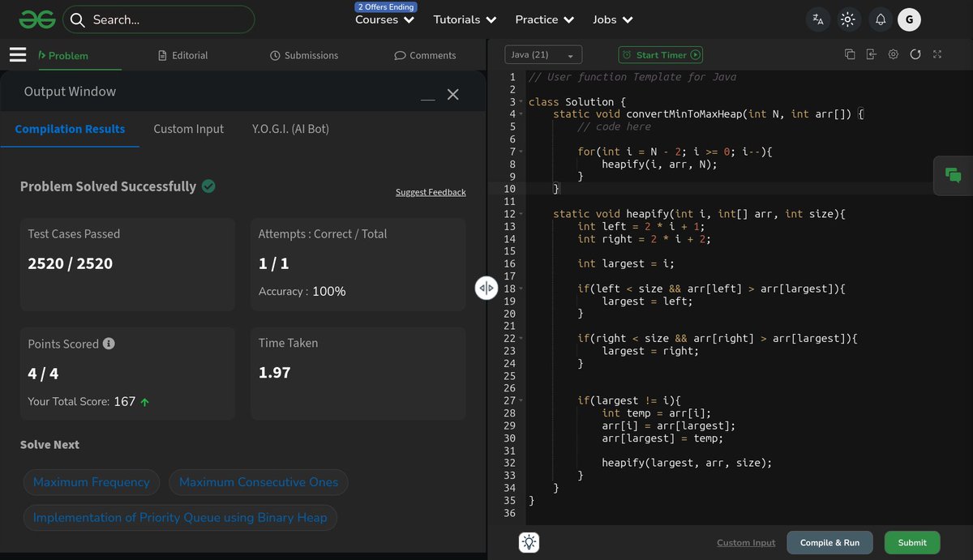Select the Compilation Results tab
The height and width of the screenshot is (560, 973).
[70, 129]
